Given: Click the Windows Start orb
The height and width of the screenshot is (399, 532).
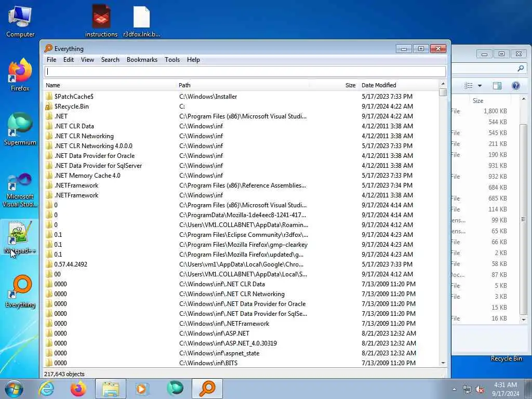Looking at the screenshot, I should (x=14, y=389).
